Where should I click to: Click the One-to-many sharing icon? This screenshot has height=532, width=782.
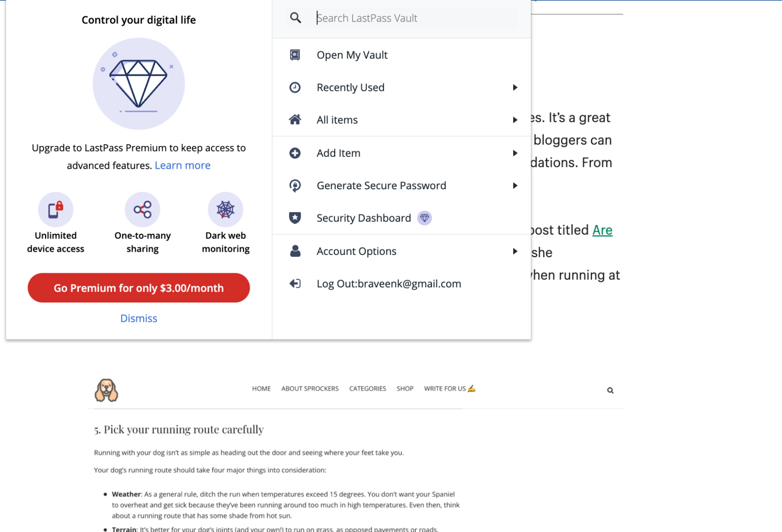(142, 209)
